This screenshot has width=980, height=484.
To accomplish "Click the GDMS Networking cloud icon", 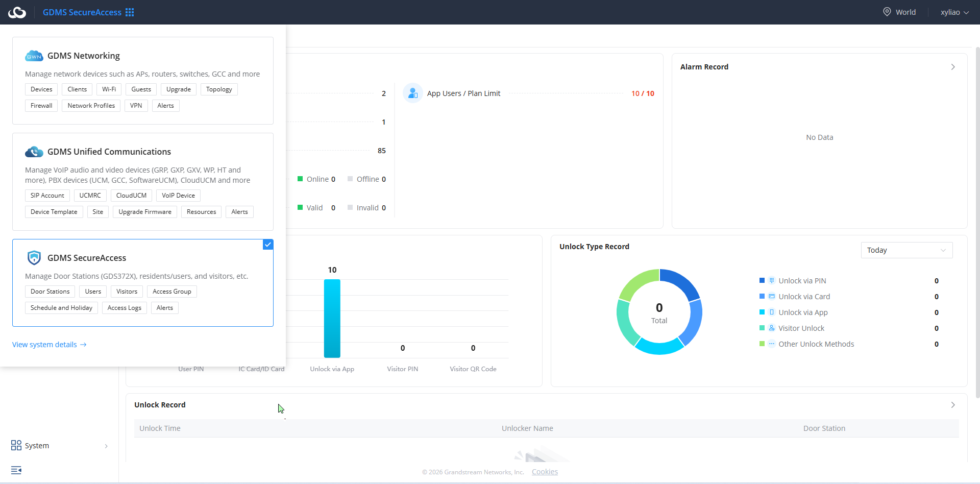I will click(x=34, y=56).
